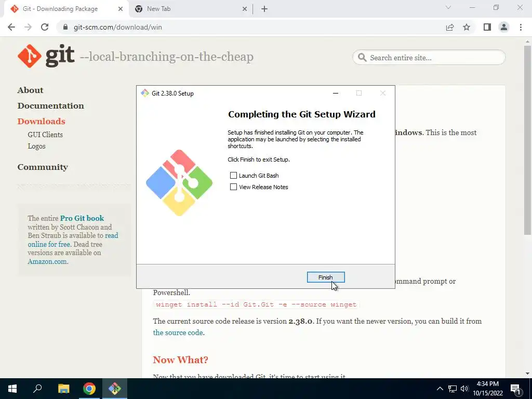Open the network status tray icon
Image resolution: width=532 pixels, height=399 pixels.
pyautogui.click(x=453, y=389)
